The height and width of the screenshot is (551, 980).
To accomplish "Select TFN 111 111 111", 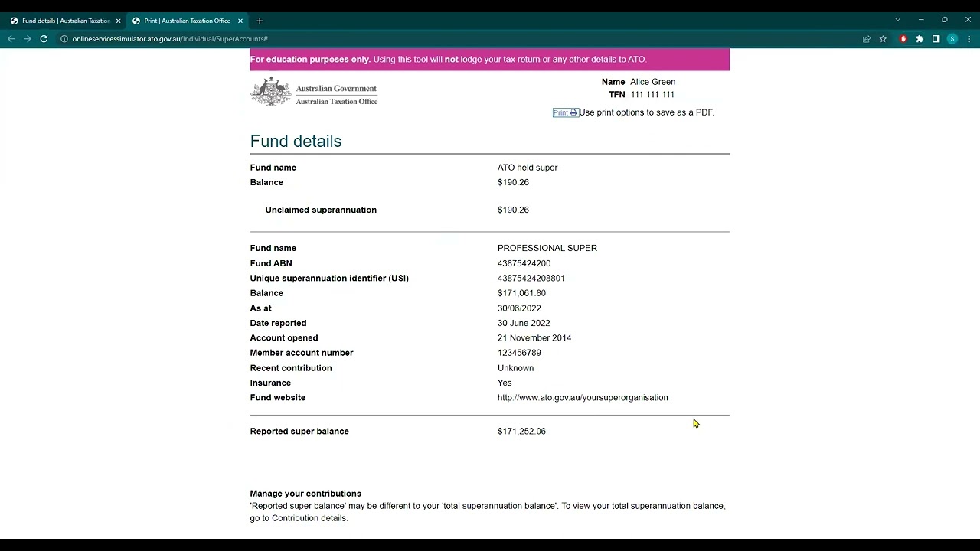I will [652, 95].
